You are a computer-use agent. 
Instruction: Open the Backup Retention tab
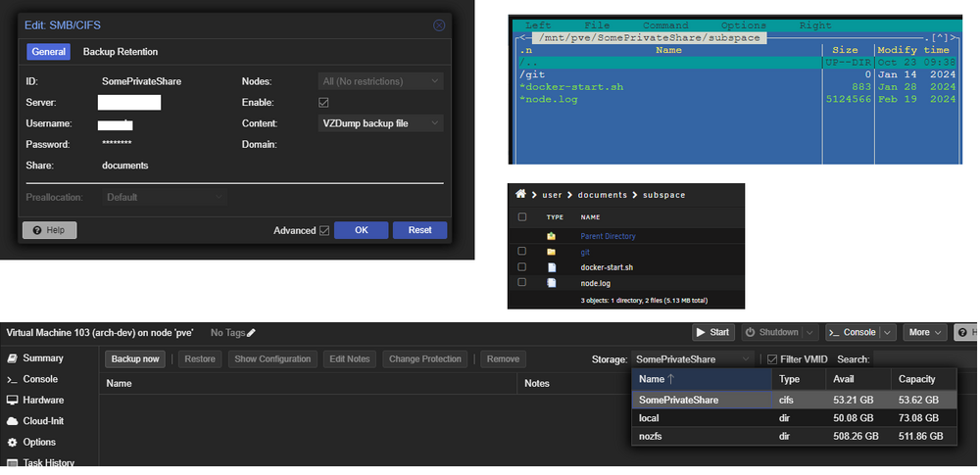click(x=121, y=52)
